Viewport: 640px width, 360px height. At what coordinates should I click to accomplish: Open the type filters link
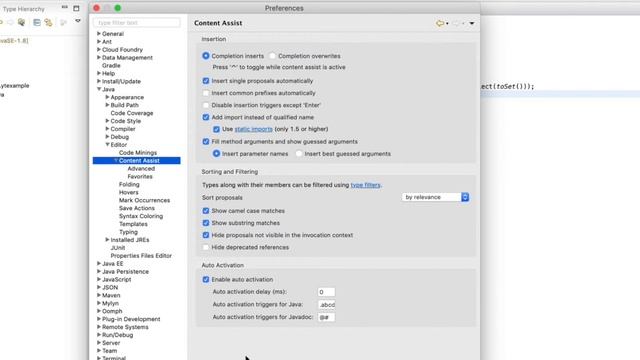tap(365, 185)
